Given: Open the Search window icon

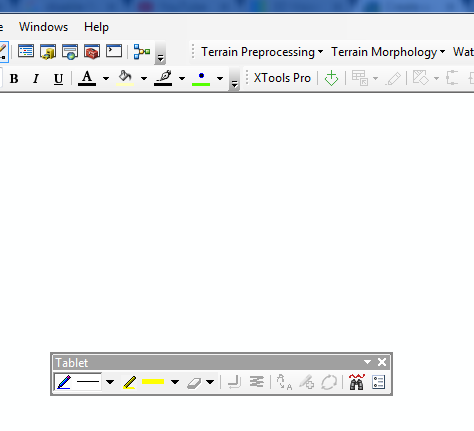Looking at the screenshot, I should click(x=70, y=52).
